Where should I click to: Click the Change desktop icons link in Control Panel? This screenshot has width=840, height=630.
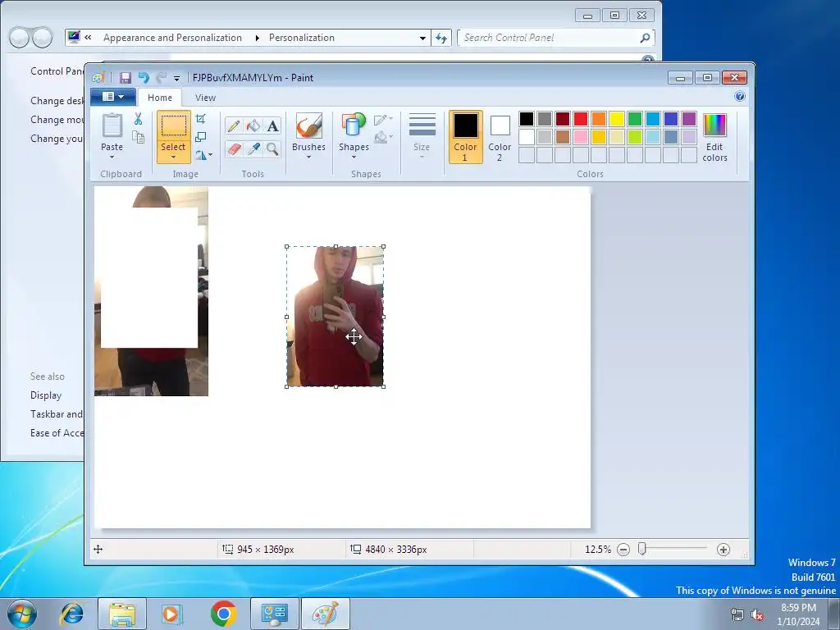[57, 101]
